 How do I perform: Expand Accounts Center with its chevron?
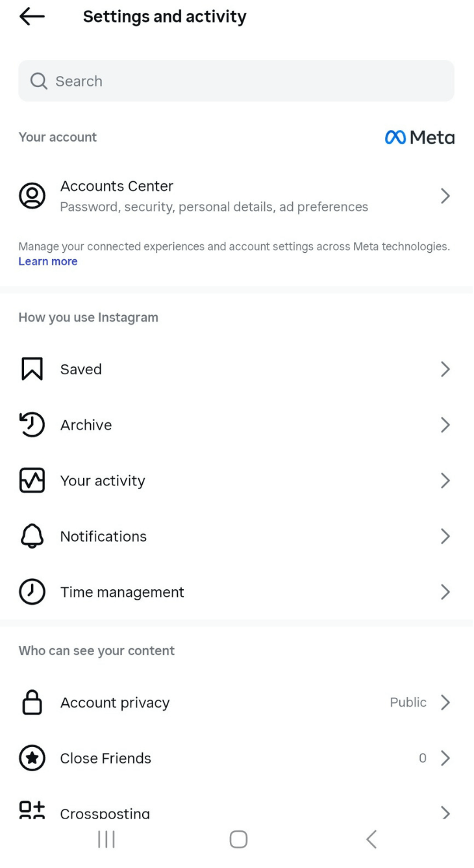coord(445,196)
